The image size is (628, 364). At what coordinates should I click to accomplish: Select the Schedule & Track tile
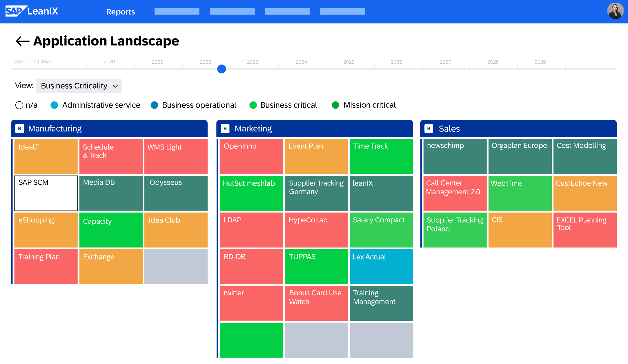tap(111, 156)
